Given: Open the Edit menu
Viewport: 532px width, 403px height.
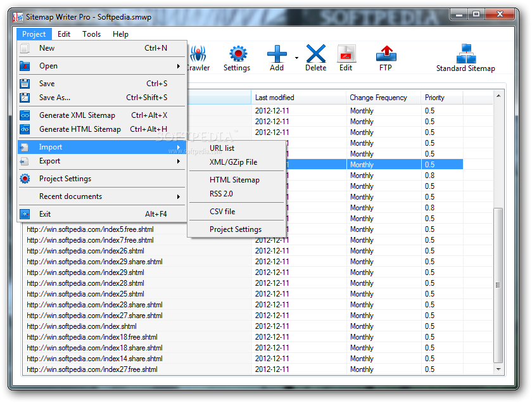Looking at the screenshot, I should coord(64,34).
